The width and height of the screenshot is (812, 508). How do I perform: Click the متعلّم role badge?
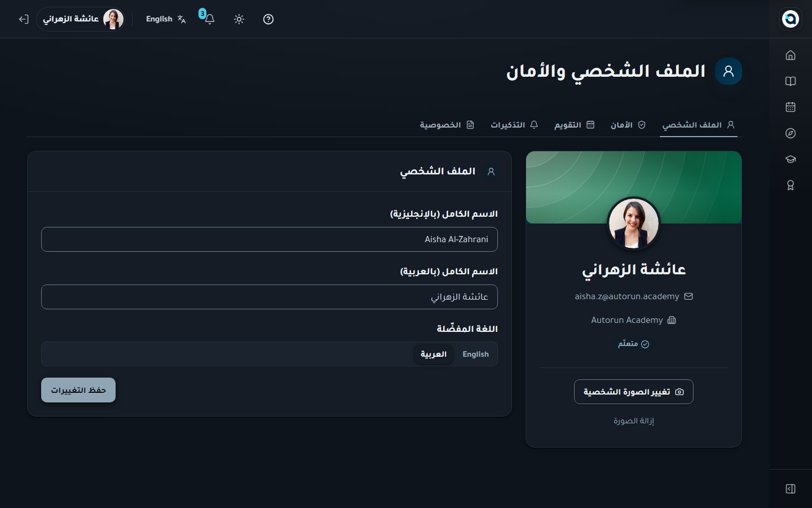click(634, 344)
